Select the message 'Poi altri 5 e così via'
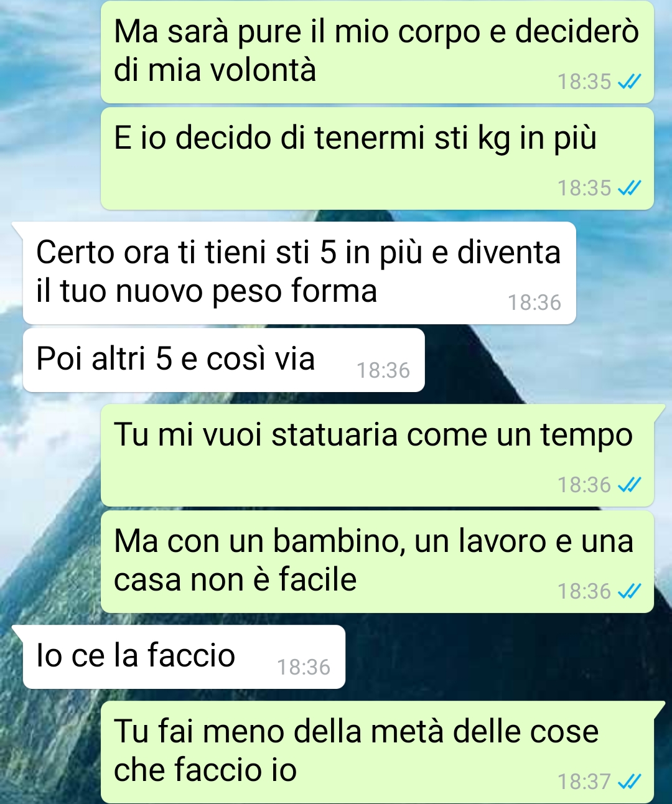Viewport: 672px width, 804px height. (x=224, y=360)
